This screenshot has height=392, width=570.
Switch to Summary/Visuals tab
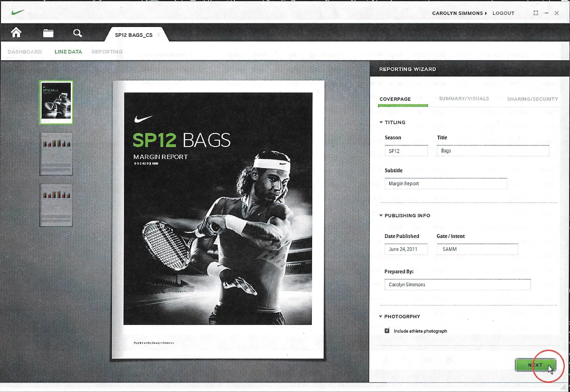tap(464, 99)
